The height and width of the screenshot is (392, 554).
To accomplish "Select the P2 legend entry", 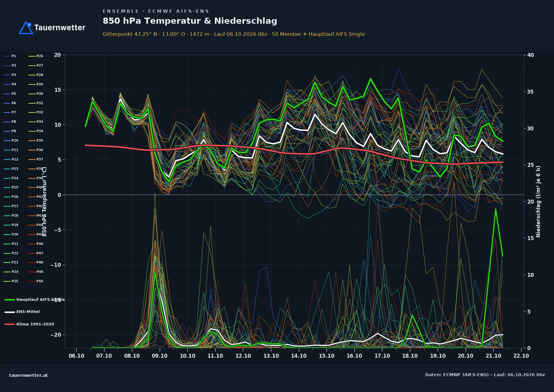I will pyautogui.click(x=10, y=65).
